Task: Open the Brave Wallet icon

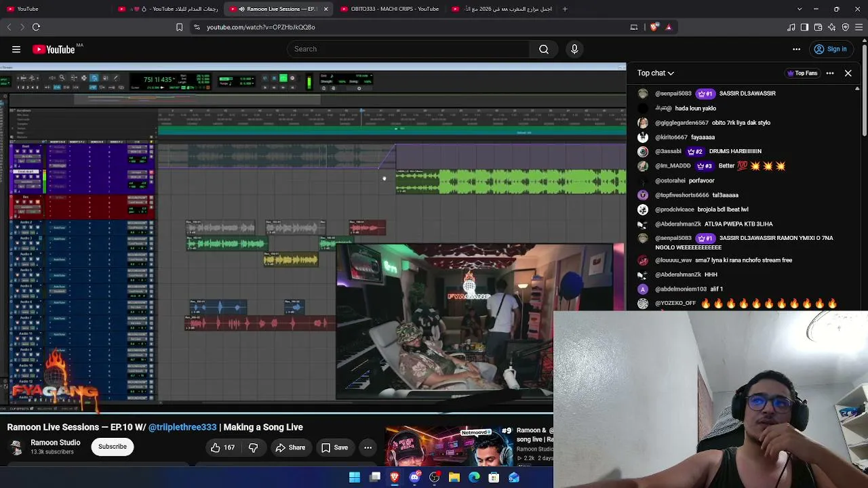Action: [818, 27]
